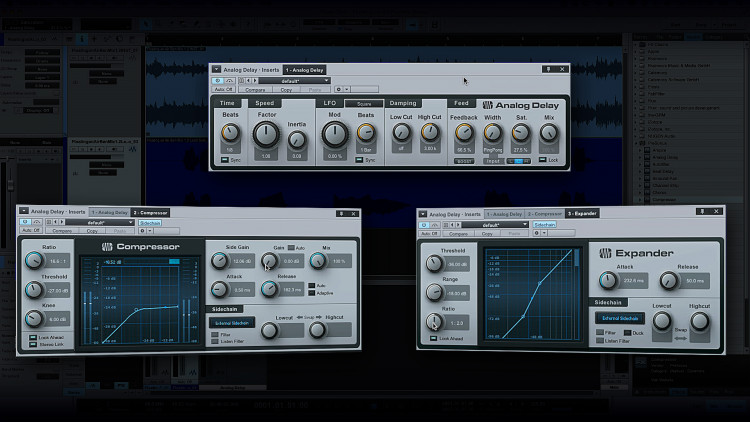Enable Listen Filter in the Compressor sidechain

(215, 341)
